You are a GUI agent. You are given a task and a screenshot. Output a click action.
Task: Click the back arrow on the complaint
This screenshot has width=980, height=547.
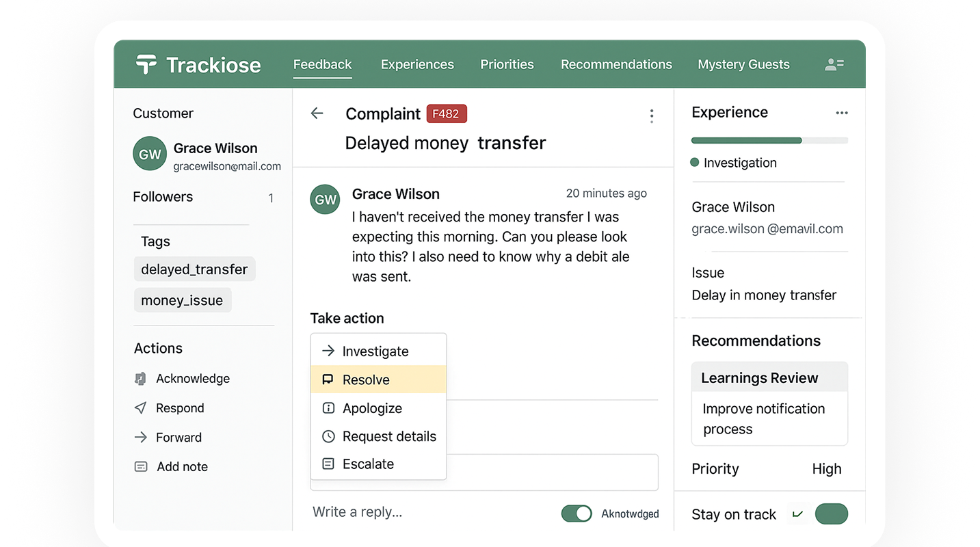click(317, 114)
